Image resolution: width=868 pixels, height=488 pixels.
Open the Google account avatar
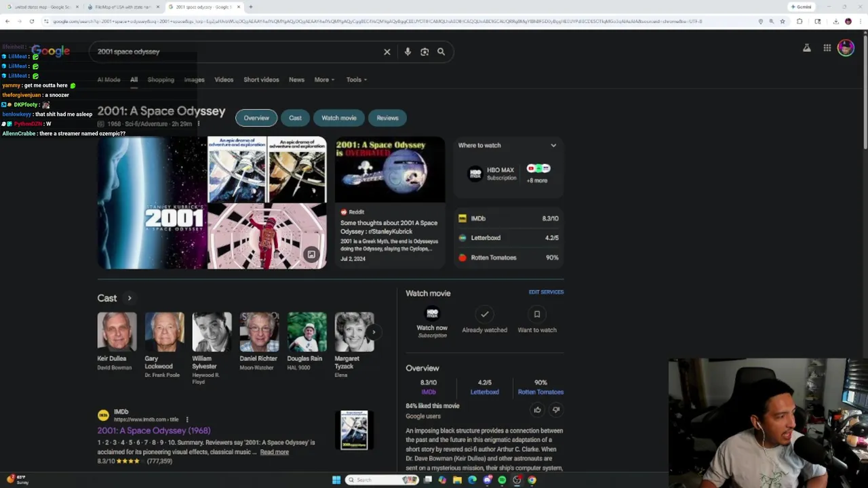846,48
